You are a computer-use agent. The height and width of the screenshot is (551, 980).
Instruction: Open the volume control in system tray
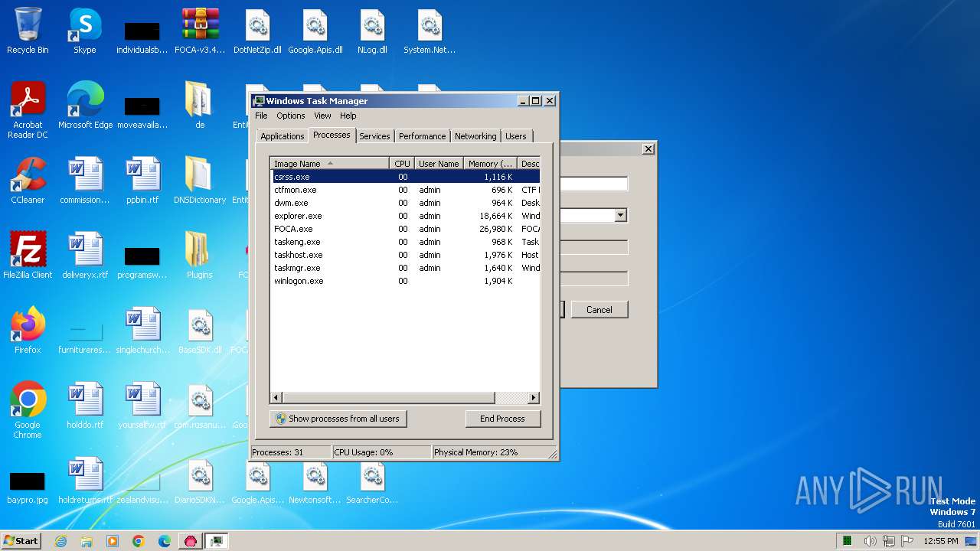pyautogui.click(x=871, y=541)
